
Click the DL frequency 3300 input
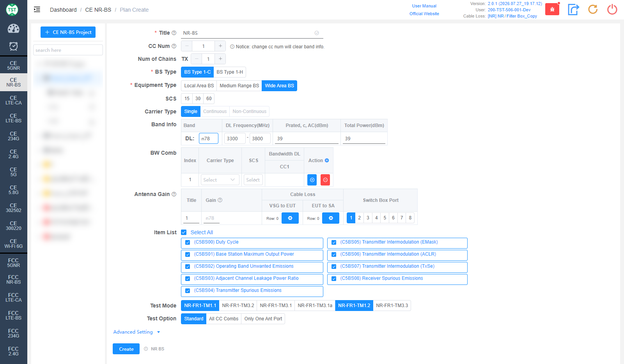[235, 138]
